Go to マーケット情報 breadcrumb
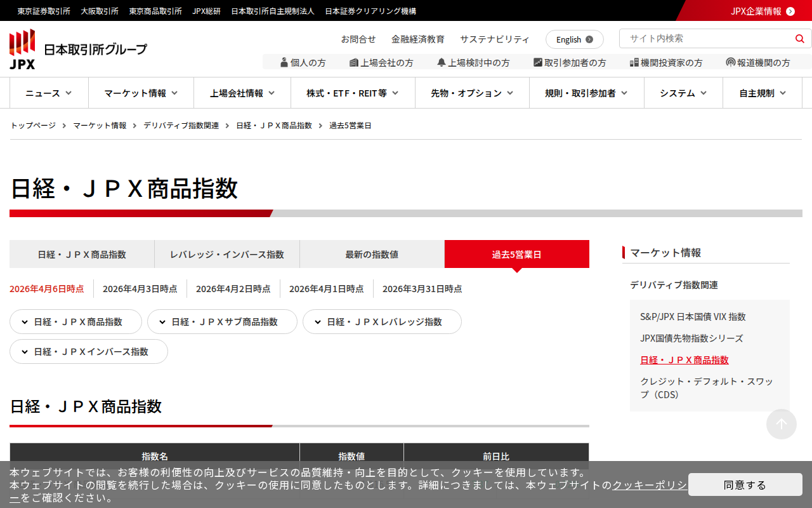Image resolution: width=812 pixels, height=508 pixels. (x=100, y=126)
